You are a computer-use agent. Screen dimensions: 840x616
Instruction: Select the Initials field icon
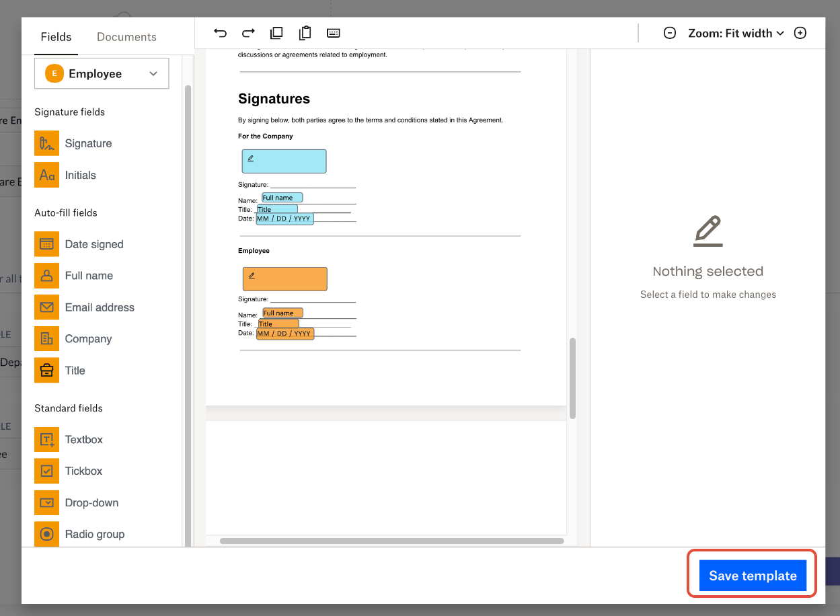tap(47, 175)
